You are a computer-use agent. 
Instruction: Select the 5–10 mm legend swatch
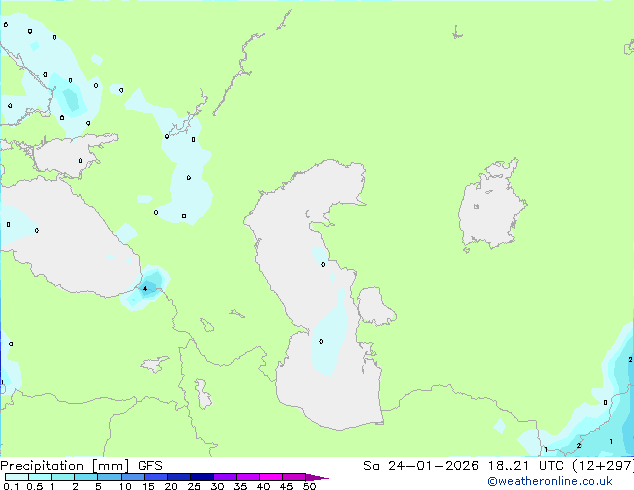pyautogui.click(x=109, y=477)
